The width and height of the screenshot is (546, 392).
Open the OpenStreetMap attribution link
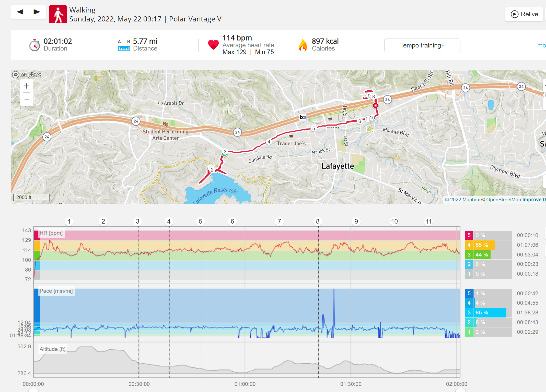(x=503, y=200)
